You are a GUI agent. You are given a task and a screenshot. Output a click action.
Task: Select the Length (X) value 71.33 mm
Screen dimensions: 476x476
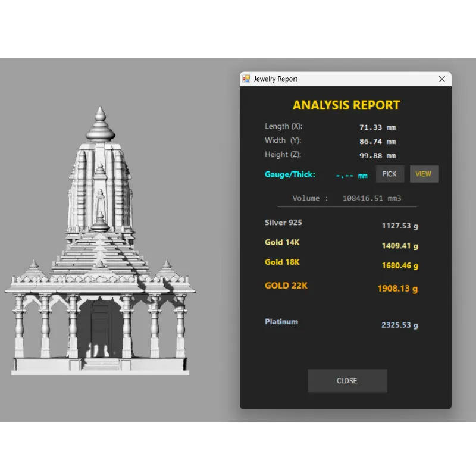pos(377,127)
